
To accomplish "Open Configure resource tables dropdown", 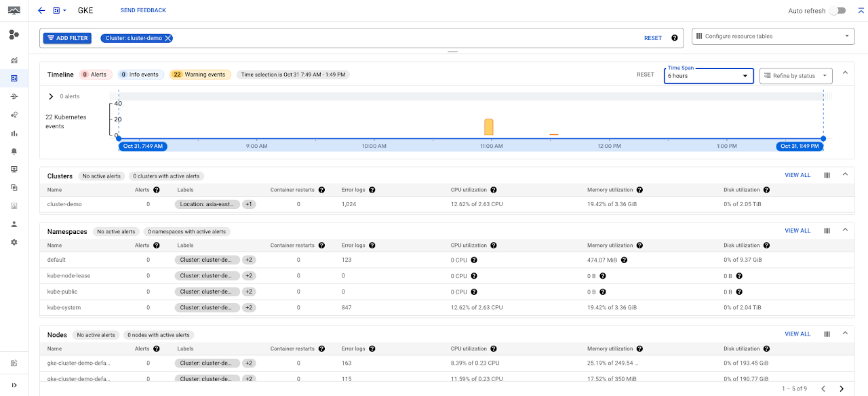I will click(x=772, y=37).
